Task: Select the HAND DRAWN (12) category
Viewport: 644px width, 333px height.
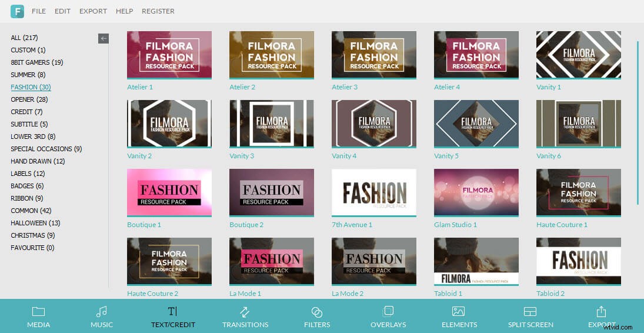Action: pos(38,161)
